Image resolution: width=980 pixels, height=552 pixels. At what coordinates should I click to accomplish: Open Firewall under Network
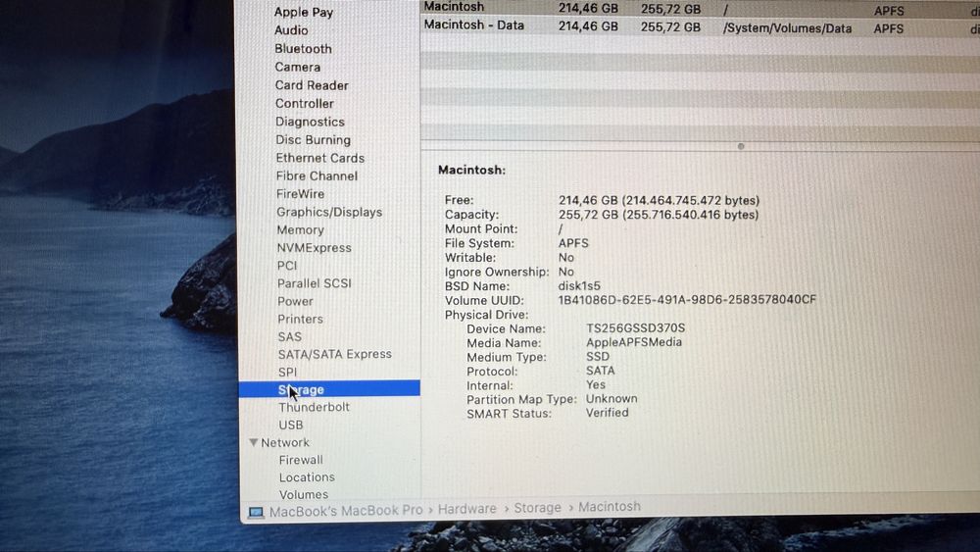click(x=301, y=460)
